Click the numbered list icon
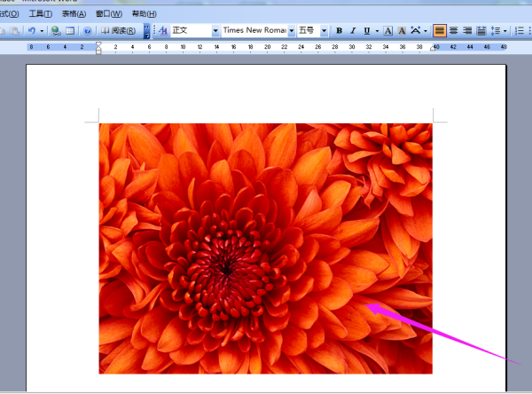Viewport: 532px width, 394px height. click(521, 30)
